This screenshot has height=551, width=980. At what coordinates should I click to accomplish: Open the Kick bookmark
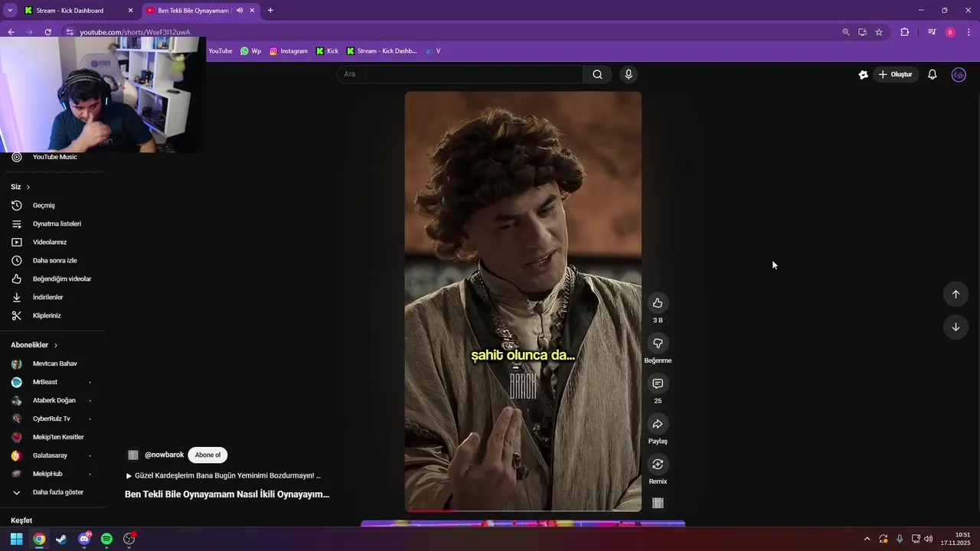click(327, 51)
